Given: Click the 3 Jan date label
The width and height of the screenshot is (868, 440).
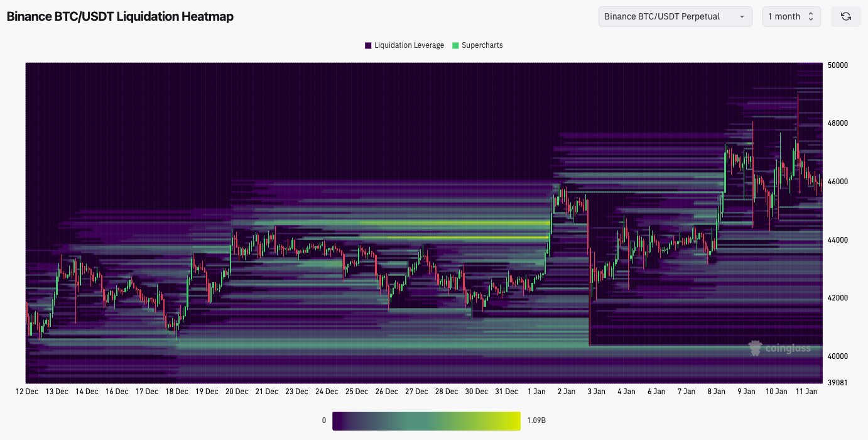Looking at the screenshot, I should [x=596, y=392].
